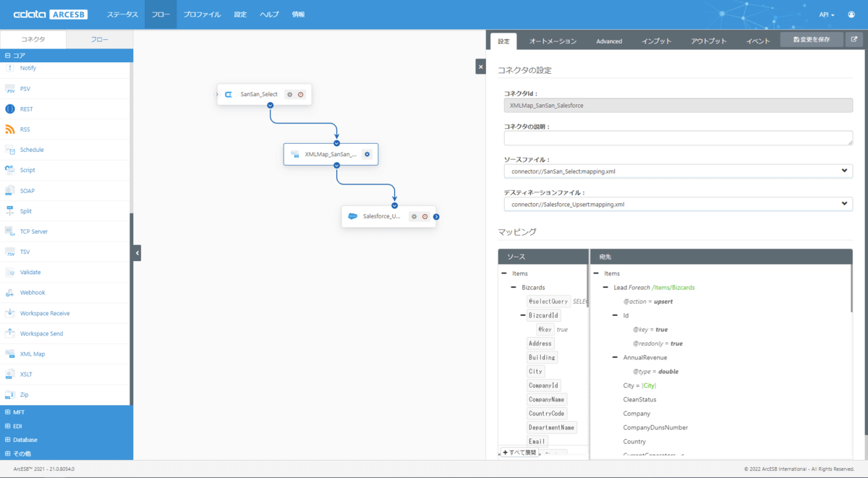
Task: Open settings gear on SanSan_Select node
Action: (289, 94)
